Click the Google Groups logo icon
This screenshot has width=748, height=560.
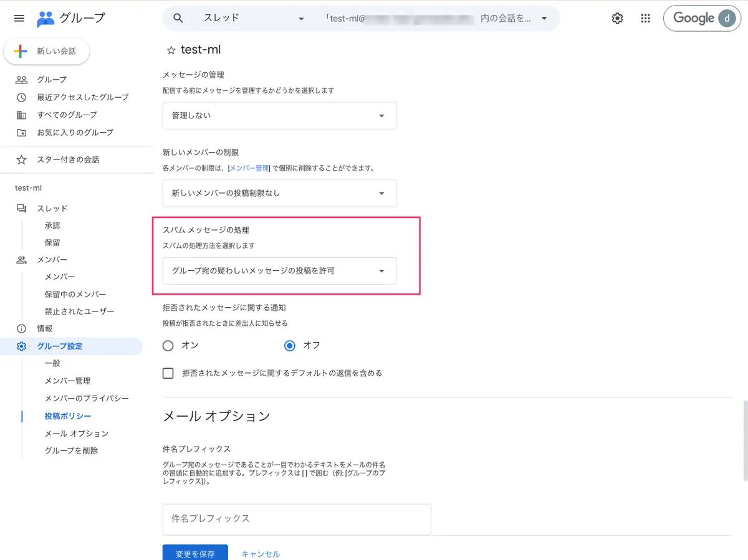[46, 19]
